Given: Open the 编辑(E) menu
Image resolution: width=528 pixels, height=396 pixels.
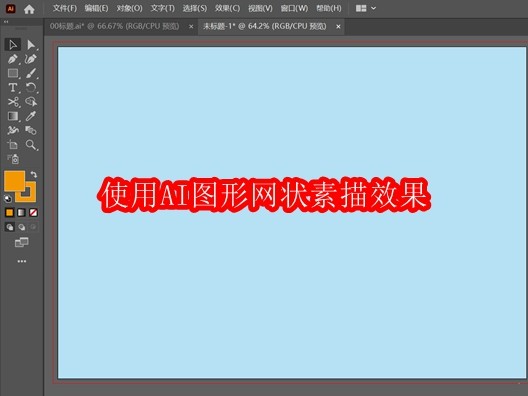Looking at the screenshot, I should 96,8.
